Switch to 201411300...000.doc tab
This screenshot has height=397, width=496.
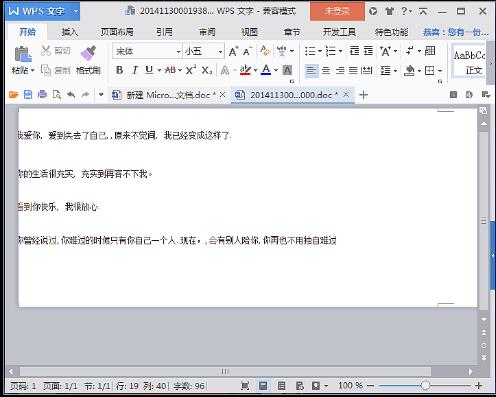292,95
